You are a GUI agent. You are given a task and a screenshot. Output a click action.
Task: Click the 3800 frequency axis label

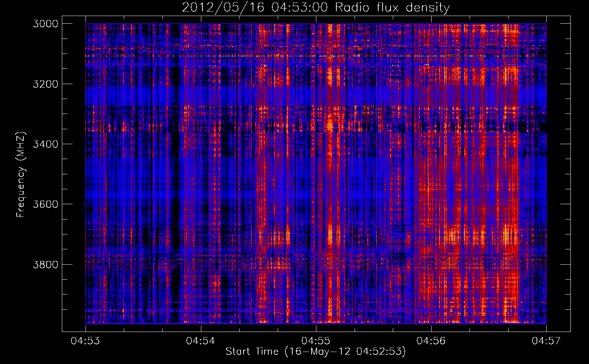pos(46,264)
